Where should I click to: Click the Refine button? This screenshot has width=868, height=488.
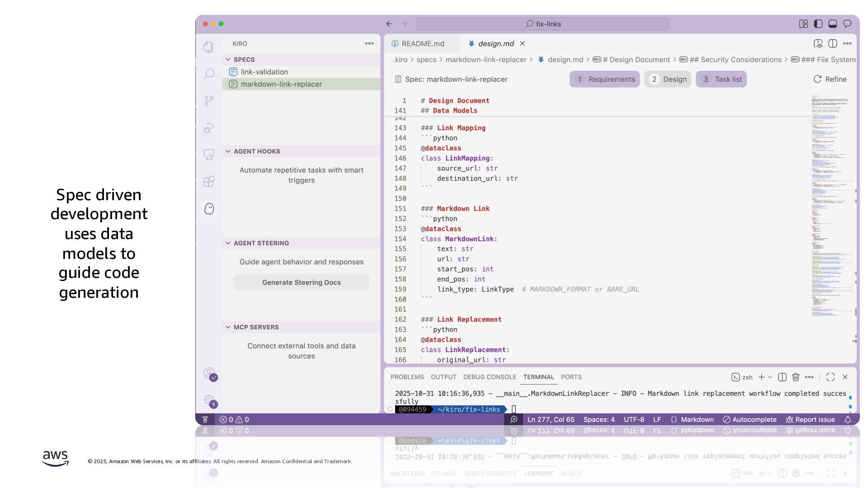pyautogui.click(x=830, y=79)
